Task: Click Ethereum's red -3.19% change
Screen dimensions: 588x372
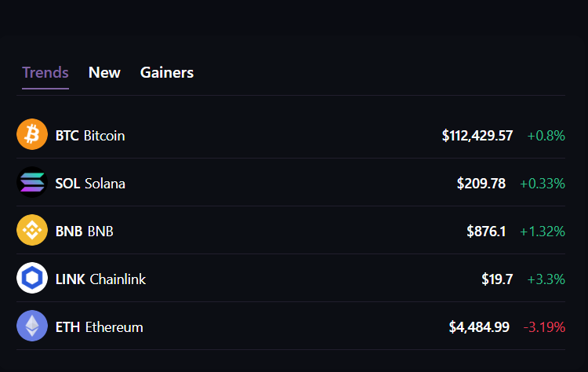Action: [x=544, y=327]
